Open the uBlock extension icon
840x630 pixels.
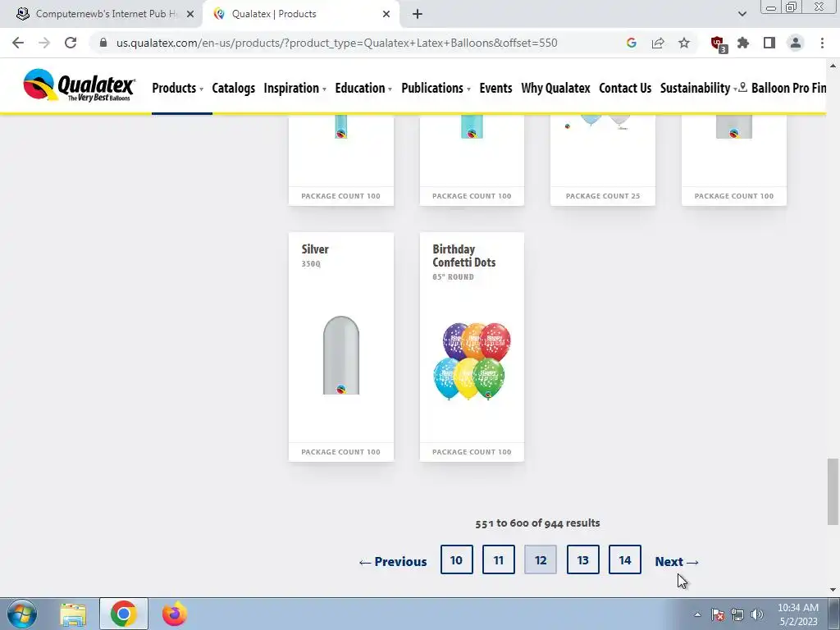click(x=718, y=44)
